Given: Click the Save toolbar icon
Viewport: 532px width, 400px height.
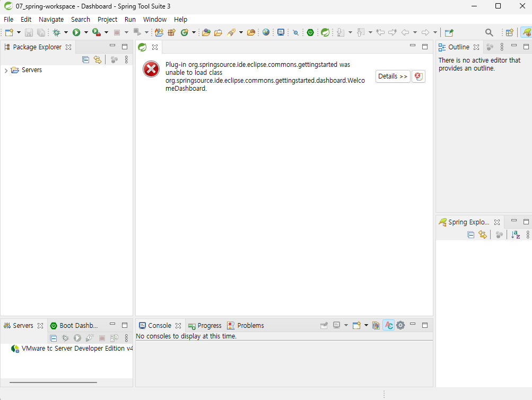Looking at the screenshot, I should click(x=29, y=32).
